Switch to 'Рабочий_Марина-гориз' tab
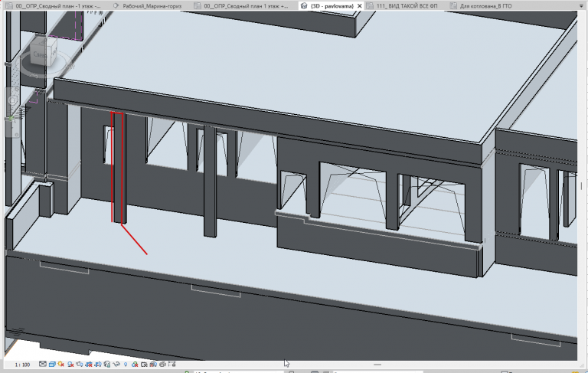The width and height of the screenshot is (588, 373). click(148, 5)
